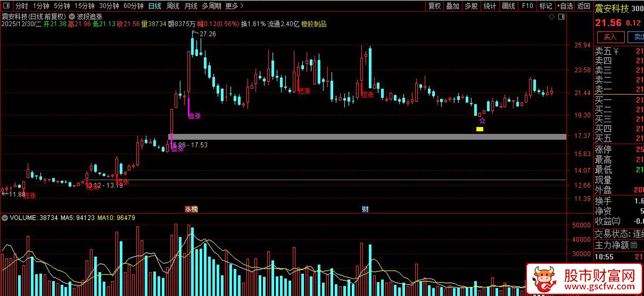This screenshot has width=644, height=296.
Task: Switch to the 月线 monthly period
Action: 191,6
